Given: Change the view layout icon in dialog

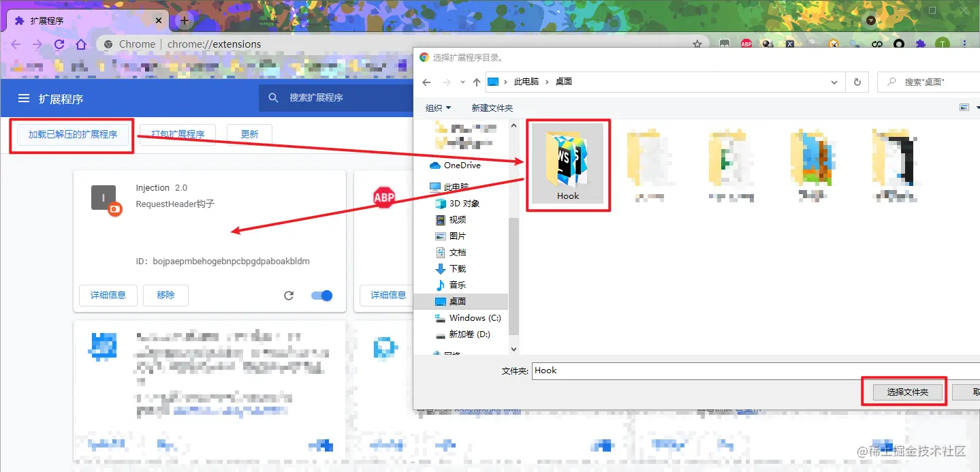Looking at the screenshot, I should tap(964, 108).
